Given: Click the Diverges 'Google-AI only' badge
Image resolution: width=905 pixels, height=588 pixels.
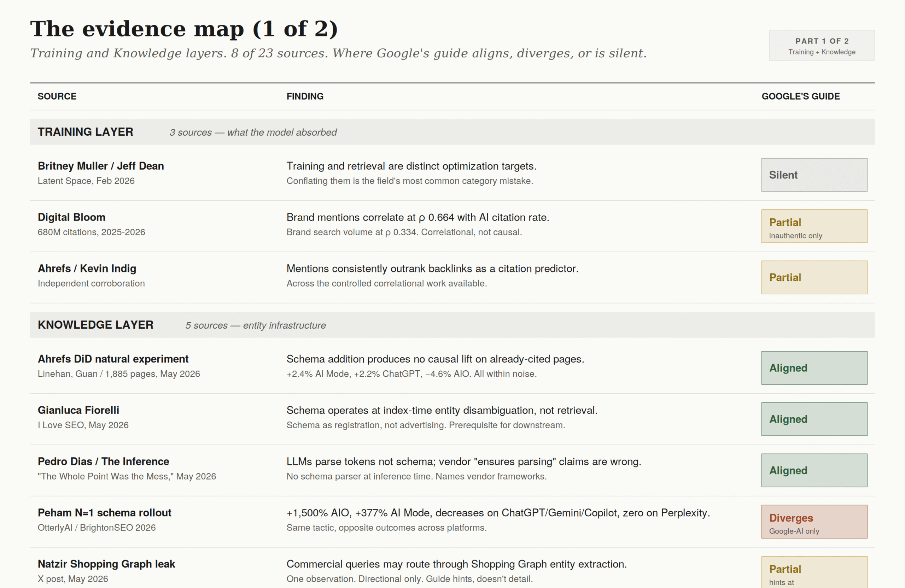Looking at the screenshot, I should tap(814, 522).
